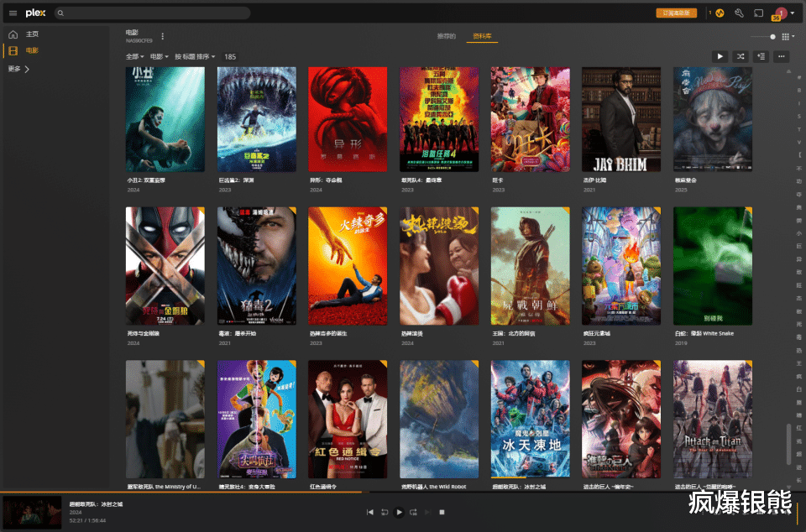
Task: Open the boxing gloves movie poster
Action: click(439, 265)
